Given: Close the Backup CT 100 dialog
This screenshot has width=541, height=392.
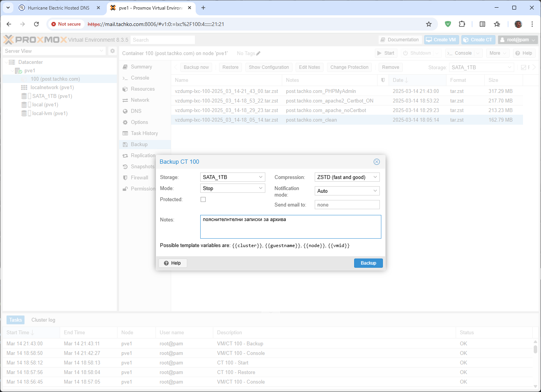Looking at the screenshot, I should click(x=377, y=162).
